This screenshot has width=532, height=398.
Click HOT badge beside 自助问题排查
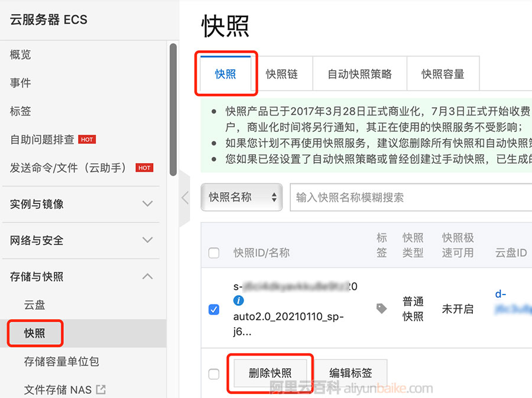coord(87,140)
